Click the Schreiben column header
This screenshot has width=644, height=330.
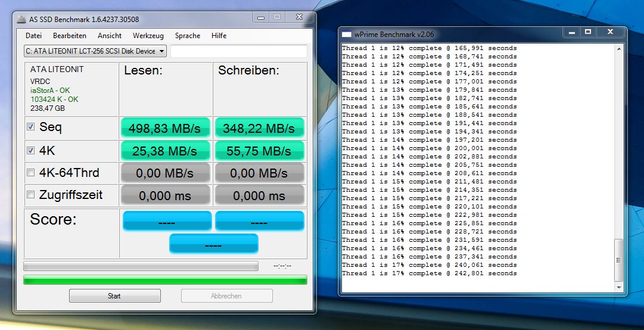click(x=248, y=71)
